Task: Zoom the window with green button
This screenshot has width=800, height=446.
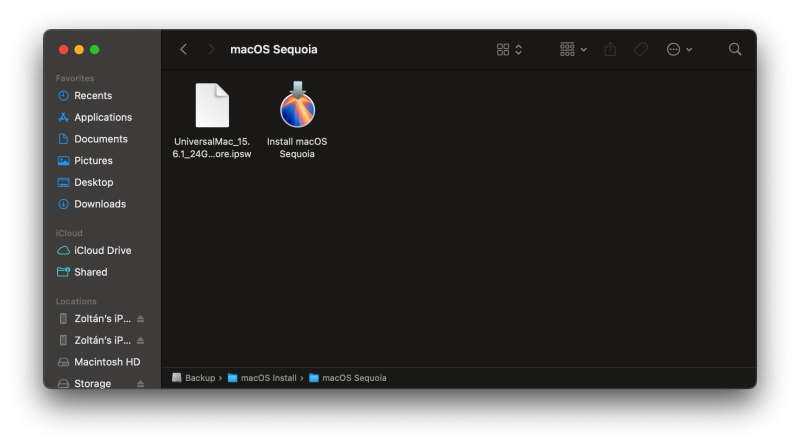Action: click(x=94, y=49)
